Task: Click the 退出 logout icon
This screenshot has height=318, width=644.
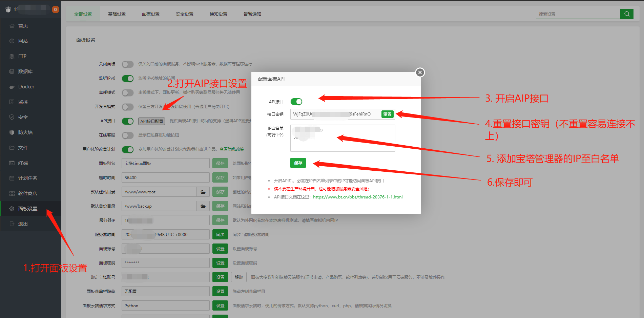Action: (12, 224)
